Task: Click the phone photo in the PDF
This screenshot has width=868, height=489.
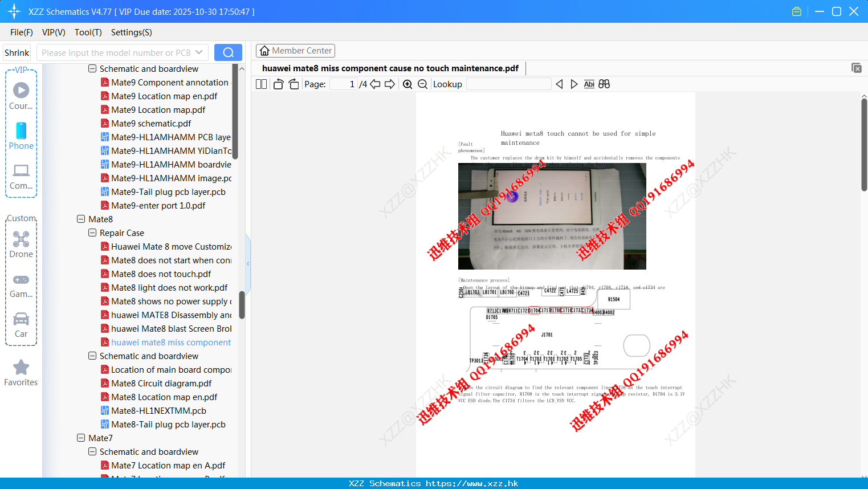Action: pos(552,216)
